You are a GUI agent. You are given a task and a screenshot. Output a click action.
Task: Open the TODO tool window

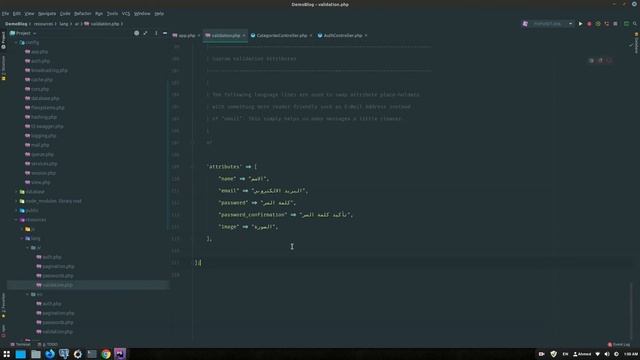tap(48, 344)
